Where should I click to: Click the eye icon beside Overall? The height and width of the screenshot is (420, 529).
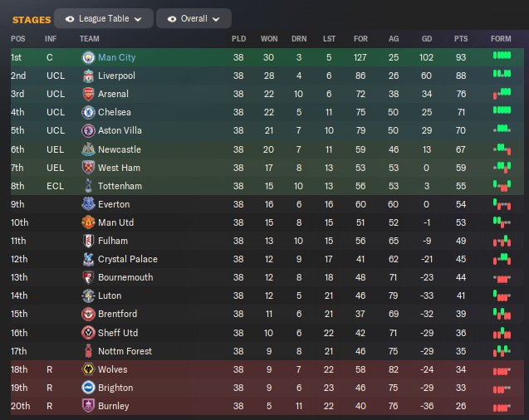[x=171, y=18]
